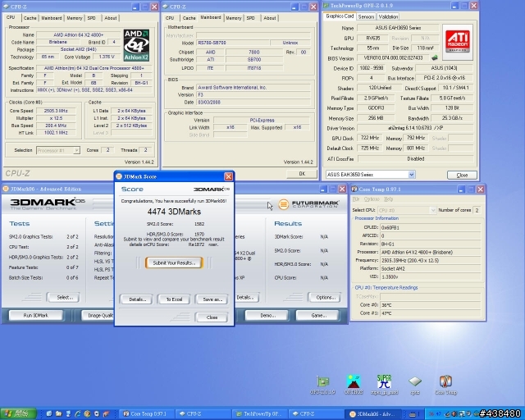Click the Image Quality button in 3DMark06
This screenshot has width=525, height=420.
pos(98,315)
